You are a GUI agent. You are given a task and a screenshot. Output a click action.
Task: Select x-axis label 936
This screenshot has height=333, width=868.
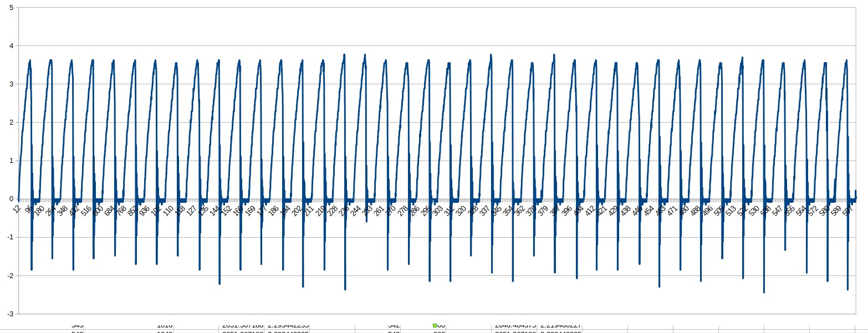coord(145,211)
